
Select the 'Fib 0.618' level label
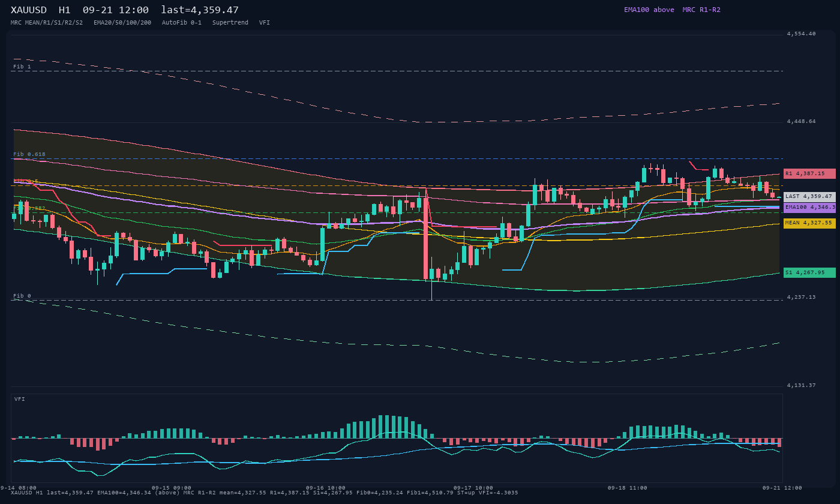pos(29,154)
